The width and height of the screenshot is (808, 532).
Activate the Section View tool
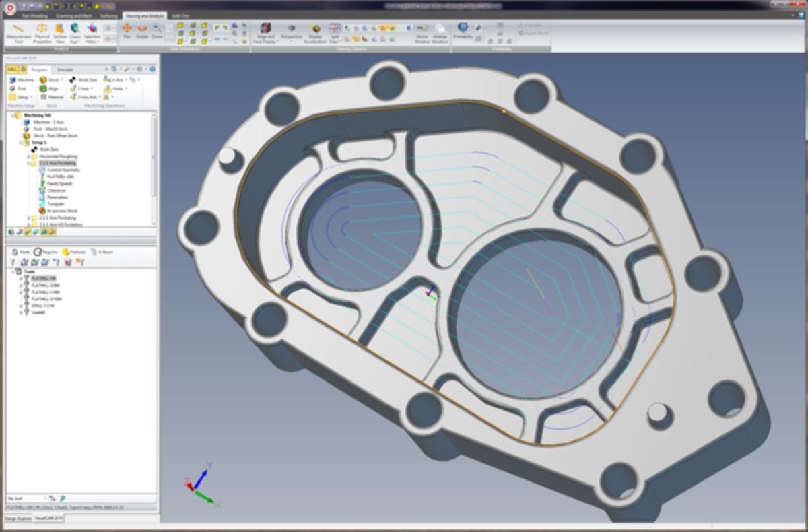(x=60, y=33)
